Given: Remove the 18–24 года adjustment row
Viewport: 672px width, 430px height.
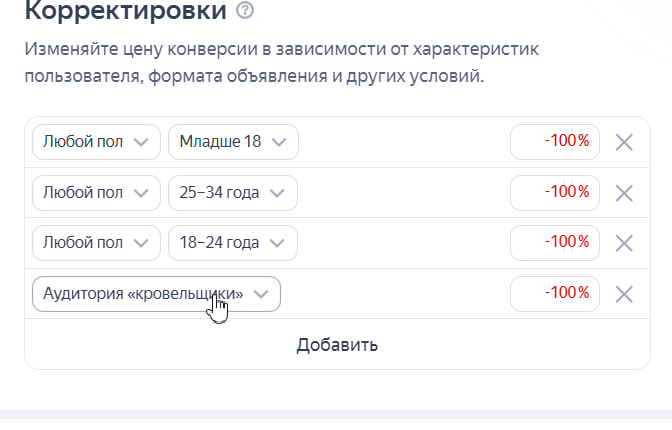Looking at the screenshot, I should (624, 243).
